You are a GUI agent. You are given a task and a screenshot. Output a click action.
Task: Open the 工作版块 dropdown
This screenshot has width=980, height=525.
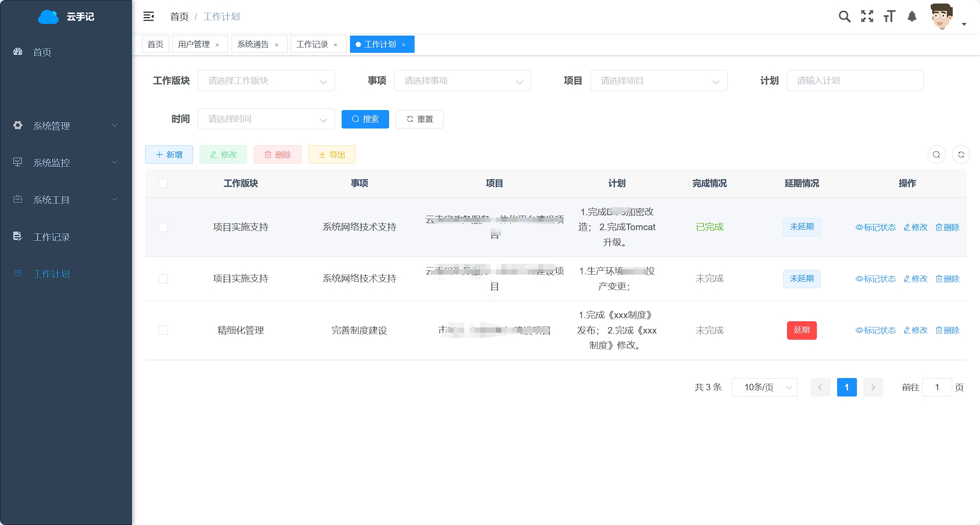[x=266, y=81]
